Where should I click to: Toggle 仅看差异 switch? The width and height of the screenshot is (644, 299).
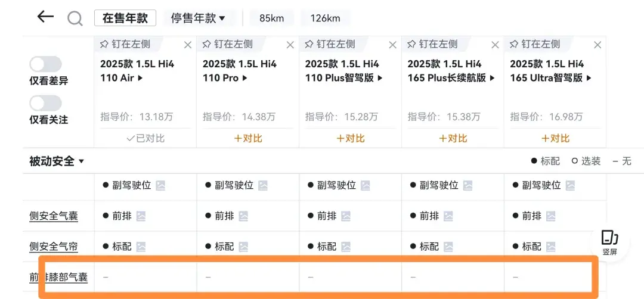coord(45,64)
